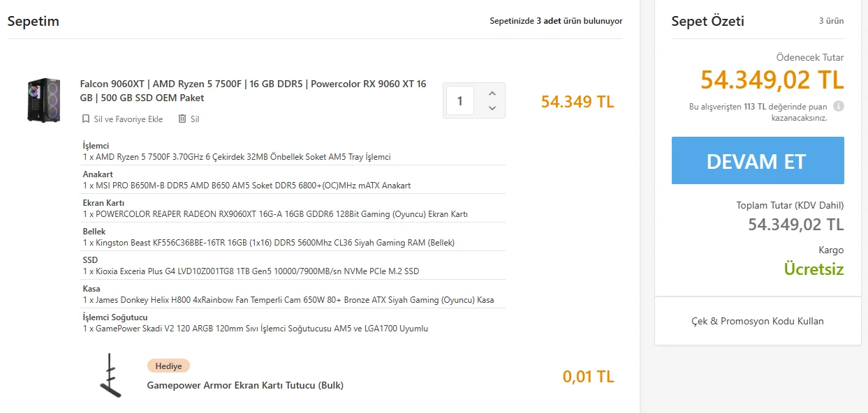Select the POWERCOLOR REAPER RX9060XT Ekran Kartı row
Screen dimensions: 868x413
click(293, 209)
